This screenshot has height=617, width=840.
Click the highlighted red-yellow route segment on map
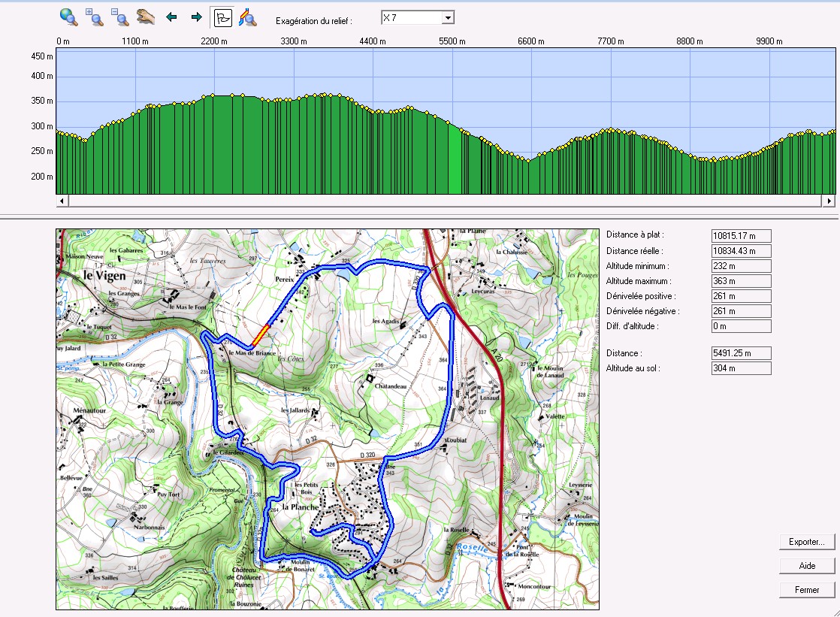click(x=261, y=333)
